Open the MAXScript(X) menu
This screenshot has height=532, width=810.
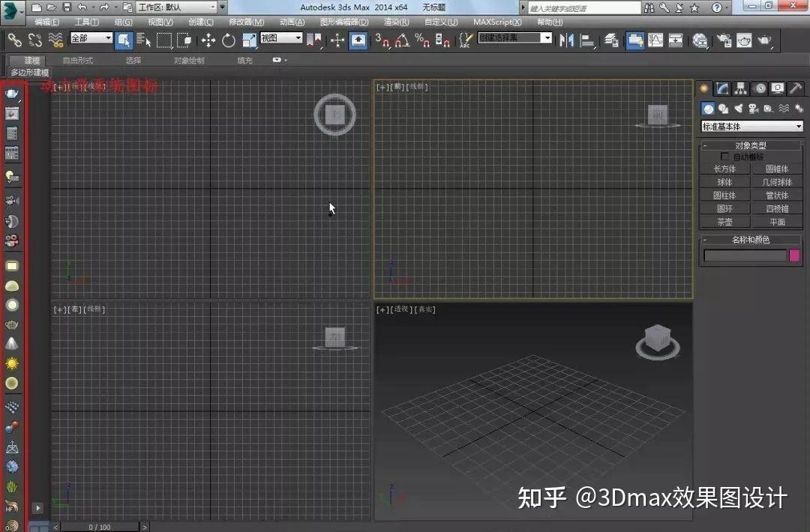tap(497, 22)
